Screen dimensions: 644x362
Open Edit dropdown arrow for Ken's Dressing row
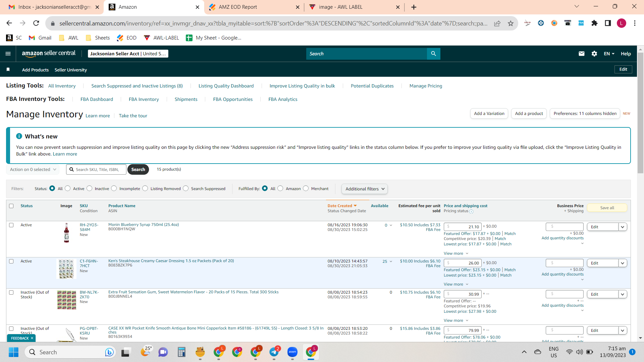pos(623,263)
